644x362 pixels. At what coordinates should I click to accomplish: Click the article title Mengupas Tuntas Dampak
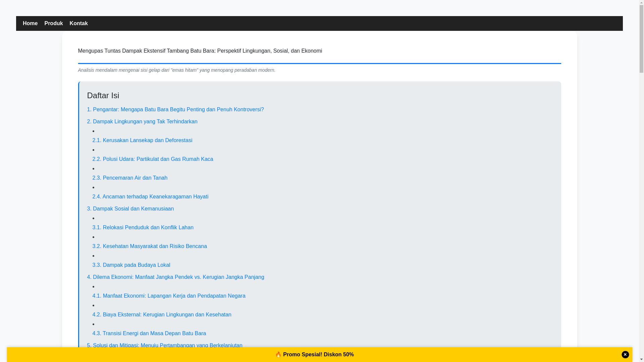[200, 51]
